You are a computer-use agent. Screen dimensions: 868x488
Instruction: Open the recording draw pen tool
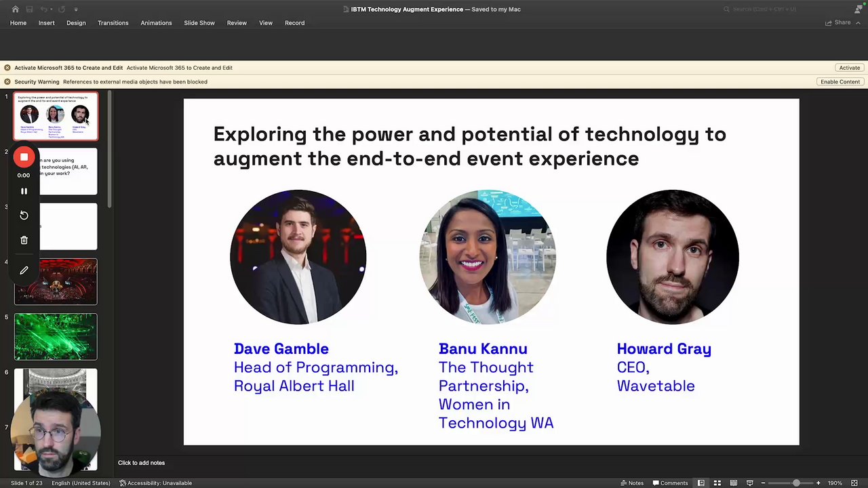click(24, 270)
